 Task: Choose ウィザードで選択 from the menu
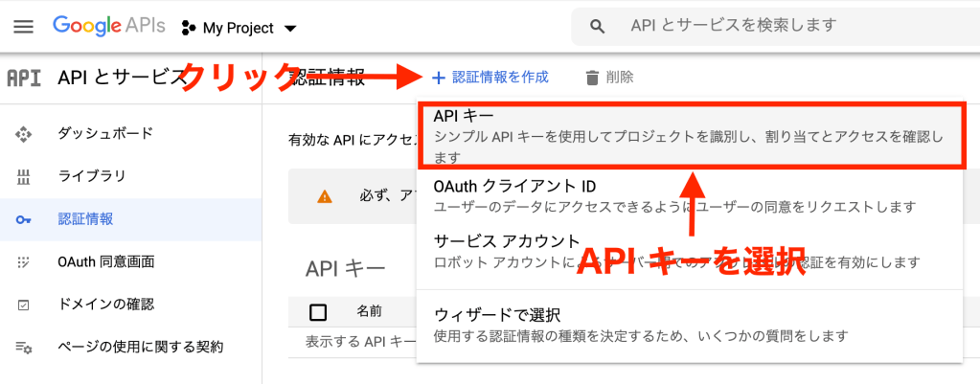(690, 326)
